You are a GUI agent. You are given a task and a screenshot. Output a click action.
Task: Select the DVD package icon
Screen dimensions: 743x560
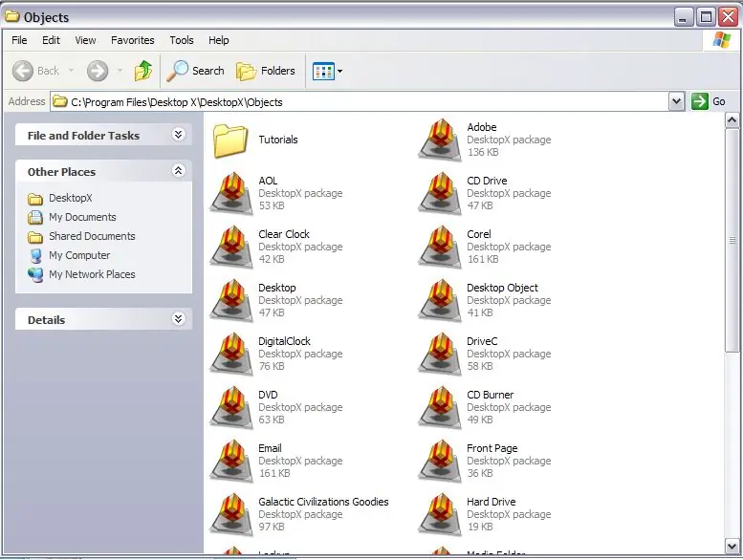pyautogui.click(x=231, y=407)
